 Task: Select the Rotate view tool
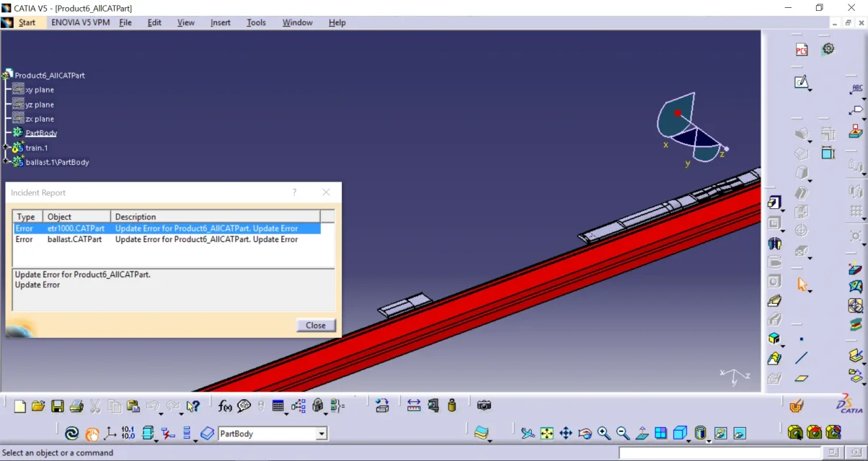(585, 434)
